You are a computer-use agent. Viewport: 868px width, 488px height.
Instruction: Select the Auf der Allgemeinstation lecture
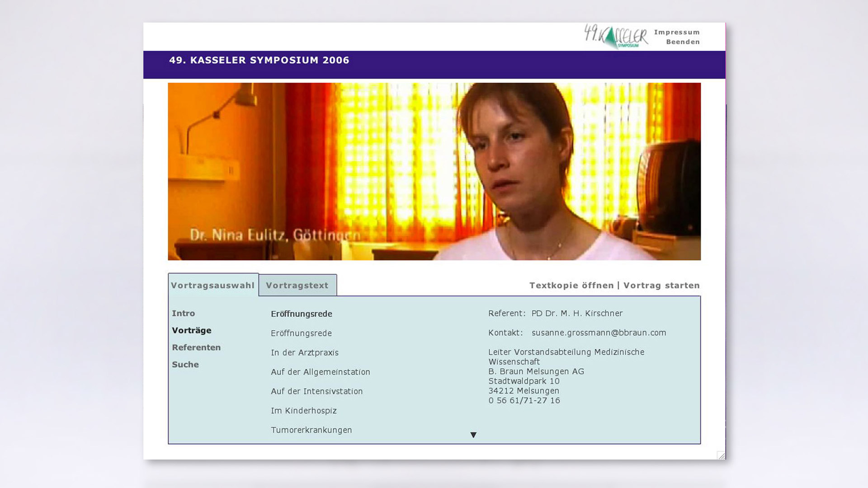321,372
